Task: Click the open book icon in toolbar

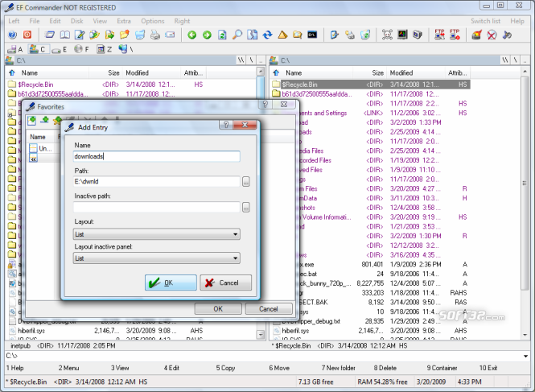Action: point(65,35)
